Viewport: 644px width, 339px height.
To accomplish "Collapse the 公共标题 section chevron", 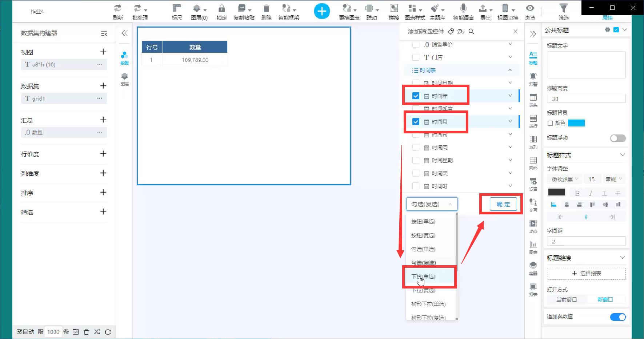I will pyautogui.click(x=625, y=30).
